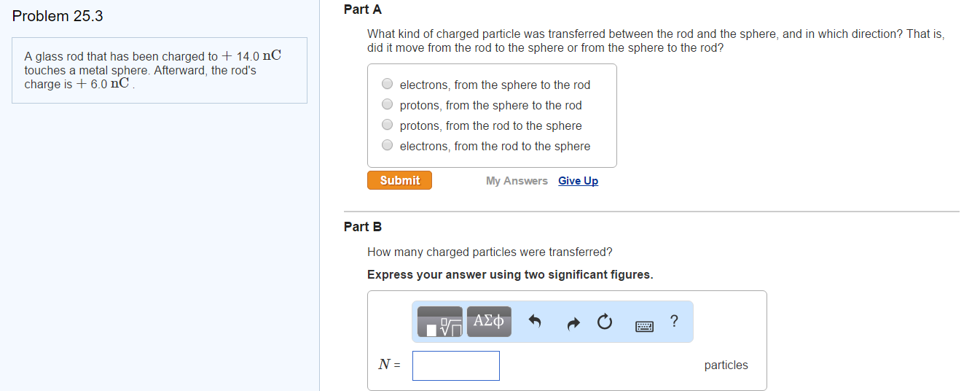Screen dimensions: 980x391
Task: Click the Part A heading
Action: (x=363, y=9)
